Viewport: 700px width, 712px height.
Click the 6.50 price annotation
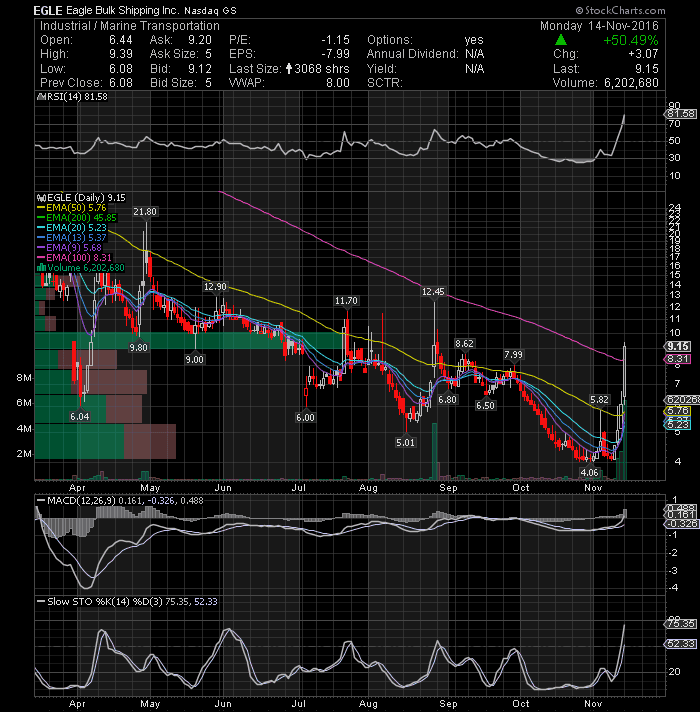[x=485, y=405]
